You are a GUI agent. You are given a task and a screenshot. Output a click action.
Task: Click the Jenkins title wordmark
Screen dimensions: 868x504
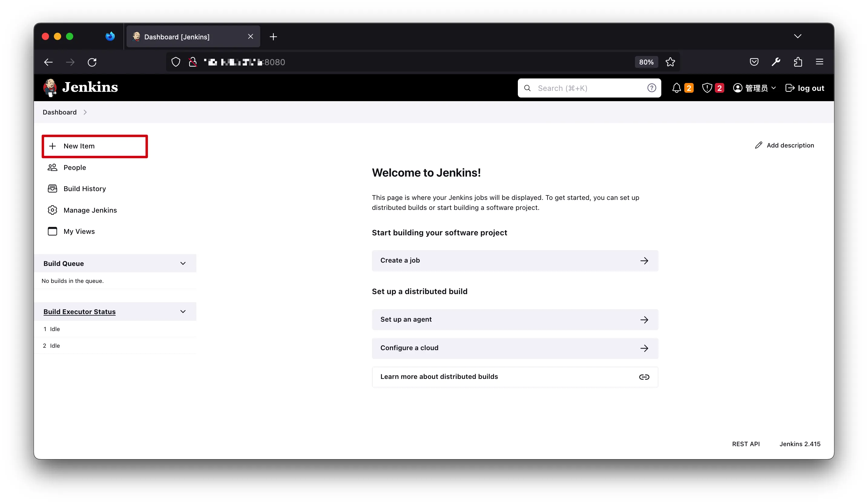click(90, 87)
